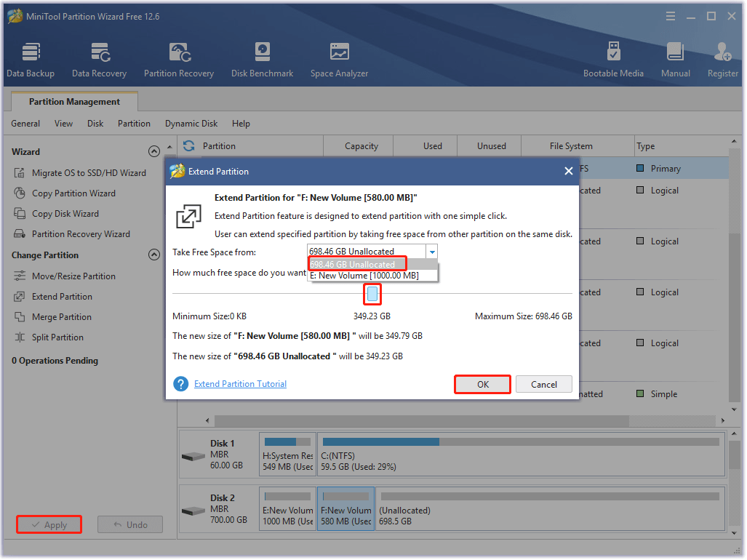Open the Data Backup tool

(x=31, y=60)
